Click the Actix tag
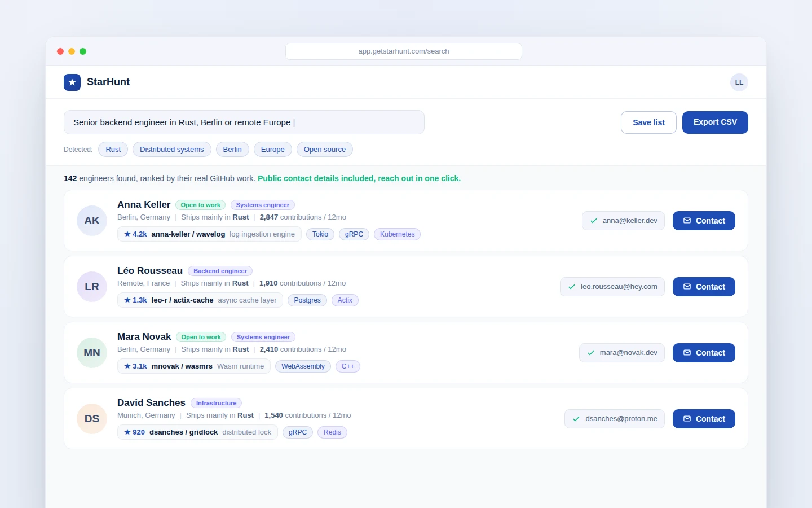The height and width of the screenshot is (508, 812). pyautogui.click(x=345, y=300)
